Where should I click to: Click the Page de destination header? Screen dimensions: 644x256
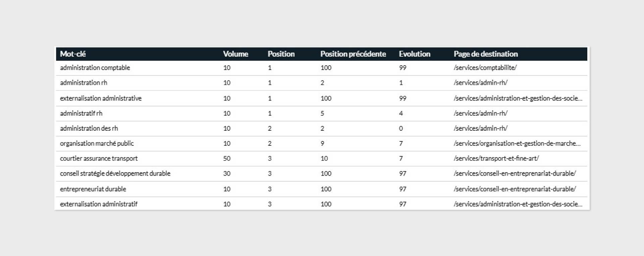[486, 54]
